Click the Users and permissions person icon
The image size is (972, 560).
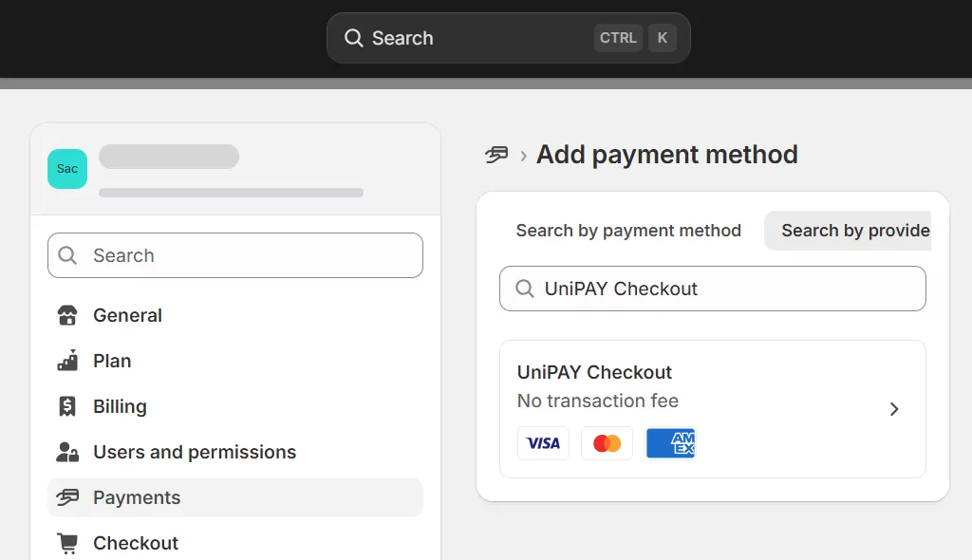click(67, 452)
